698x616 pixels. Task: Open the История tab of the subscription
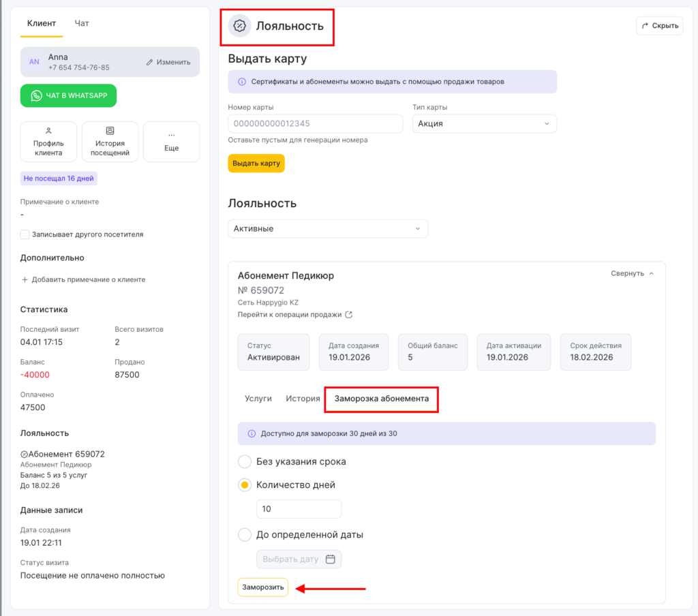click(303, 399)
